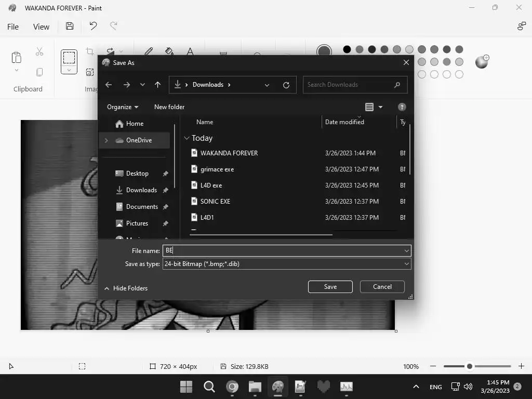Select the rectangular Selection tool

pyautogui.click(x=69, y=58)
